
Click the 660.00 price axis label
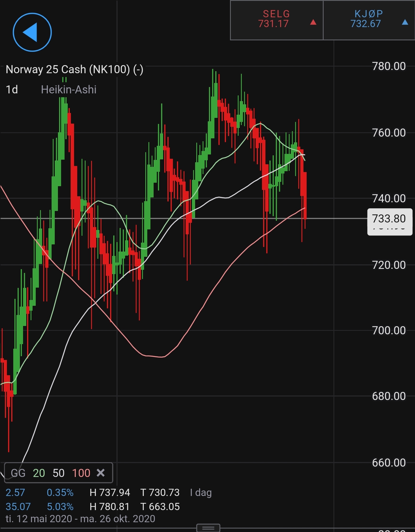point(389,463)
